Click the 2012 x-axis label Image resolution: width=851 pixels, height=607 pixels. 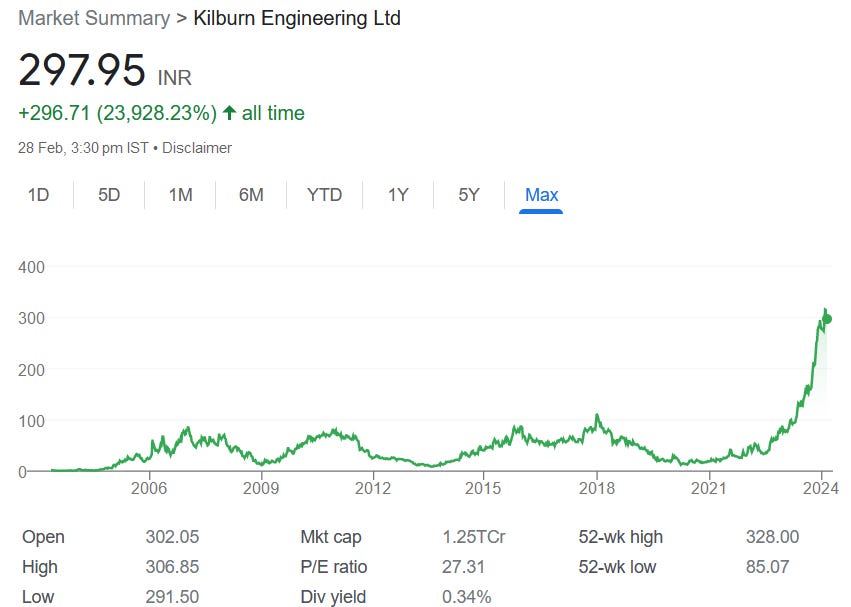pos(373,488)
